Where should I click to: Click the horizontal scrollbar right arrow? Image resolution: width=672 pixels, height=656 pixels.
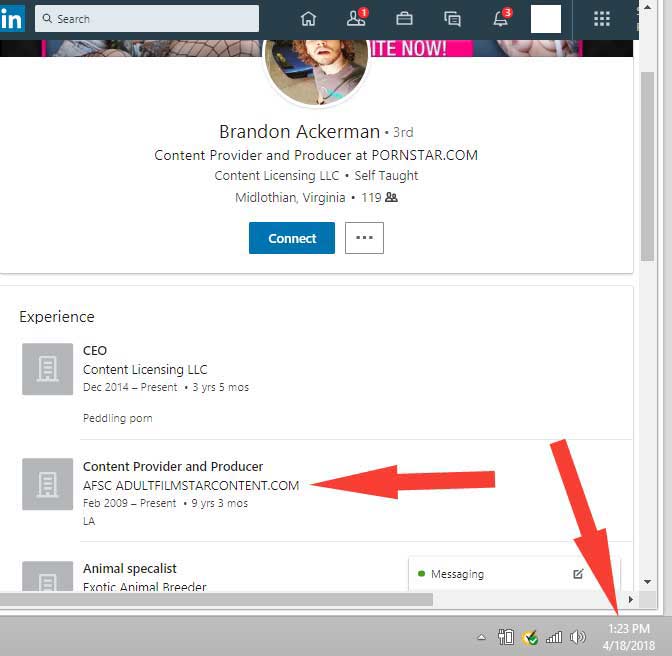coord(630,599)
